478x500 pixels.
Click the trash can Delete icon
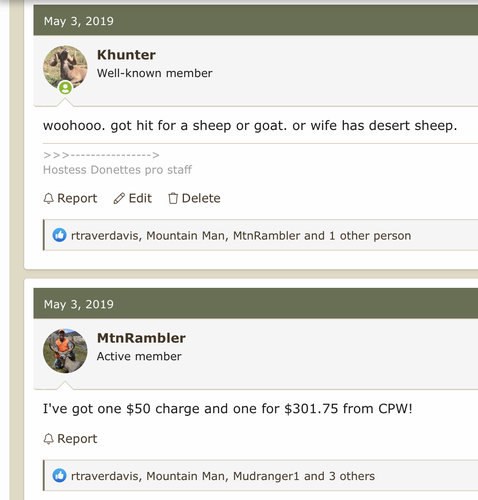(x=173, y=199)
